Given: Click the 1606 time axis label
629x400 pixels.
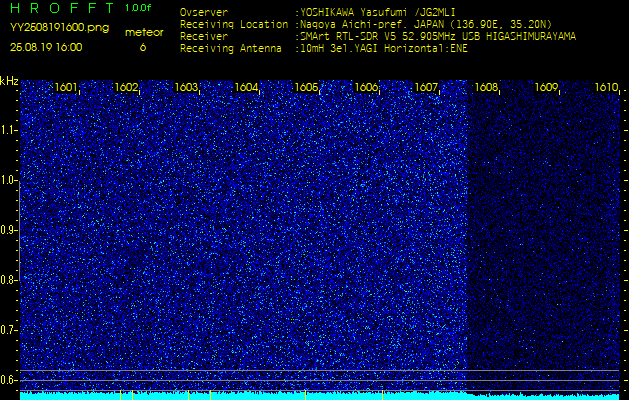Looking at the screenshot, I should [x=366, y=87].
